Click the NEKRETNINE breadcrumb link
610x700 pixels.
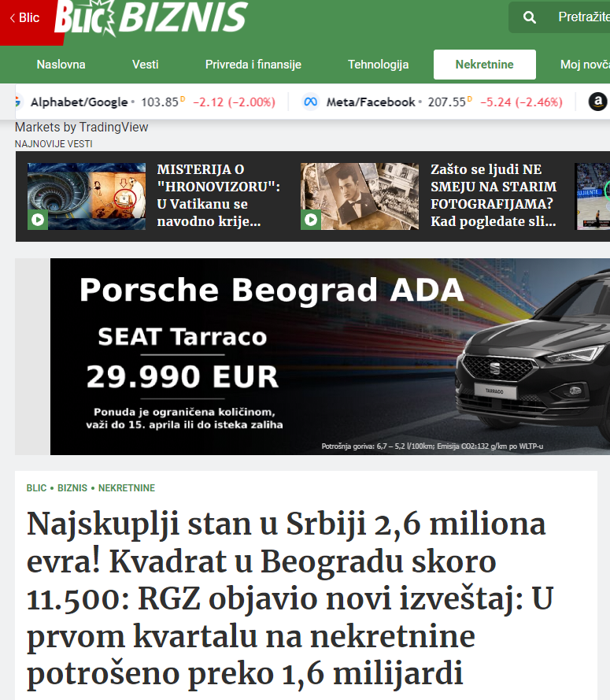(x=126, y=488)
